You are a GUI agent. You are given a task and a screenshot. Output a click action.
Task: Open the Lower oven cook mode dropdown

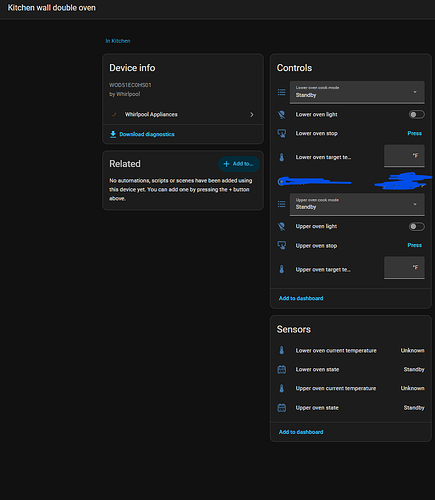click(357, 92)
